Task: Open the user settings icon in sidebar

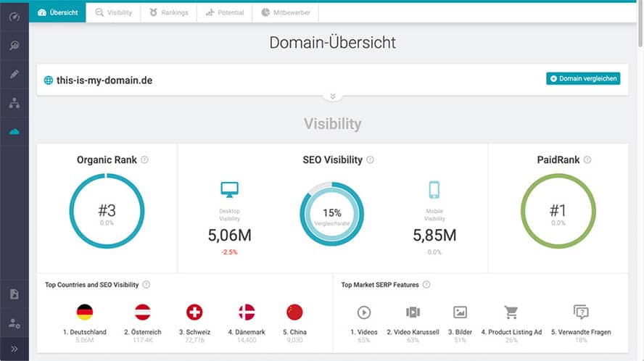Action: pos(15,323)
